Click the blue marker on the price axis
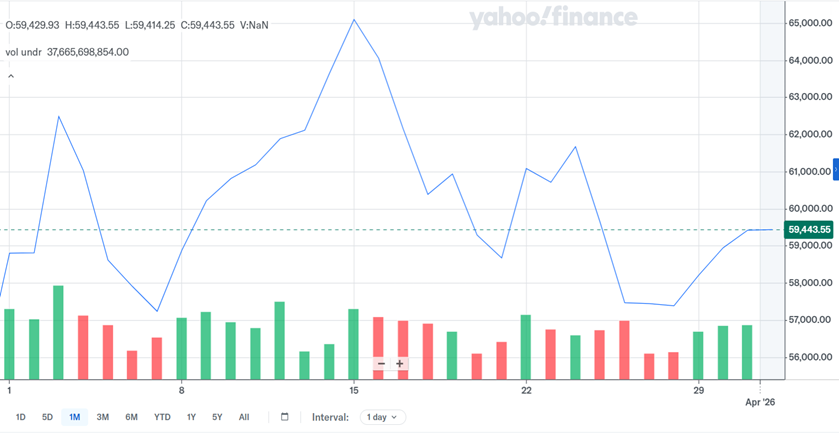 [x=836, y=168]
